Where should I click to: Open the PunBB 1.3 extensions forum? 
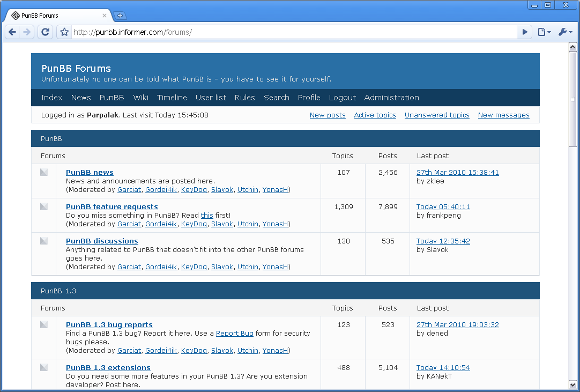(x=108, y=368)
